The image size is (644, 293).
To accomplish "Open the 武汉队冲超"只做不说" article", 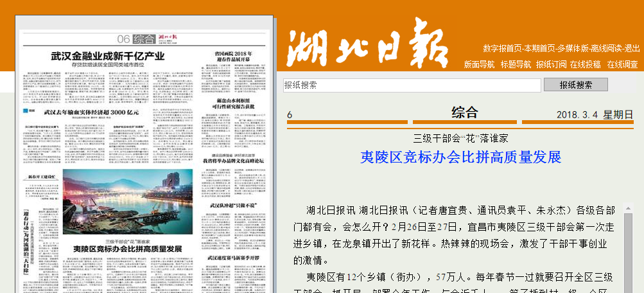I will [232, 204].
